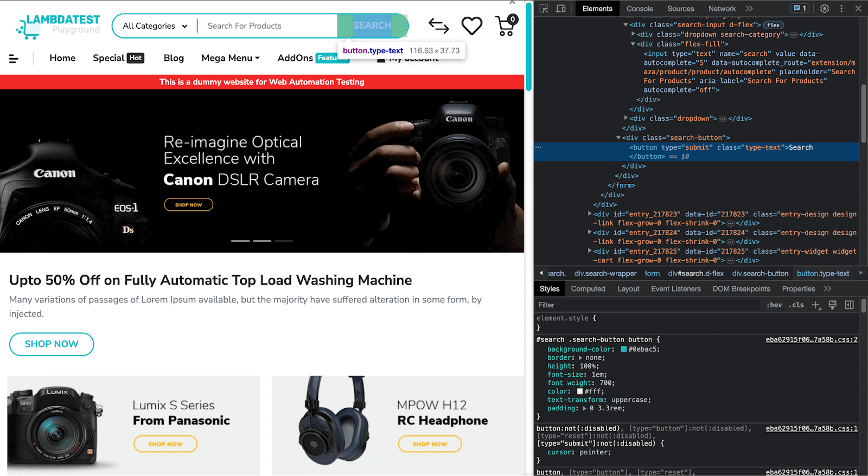Click the Styles Filter input field
The height and width of the screenshot is (476, 868).
648,305
